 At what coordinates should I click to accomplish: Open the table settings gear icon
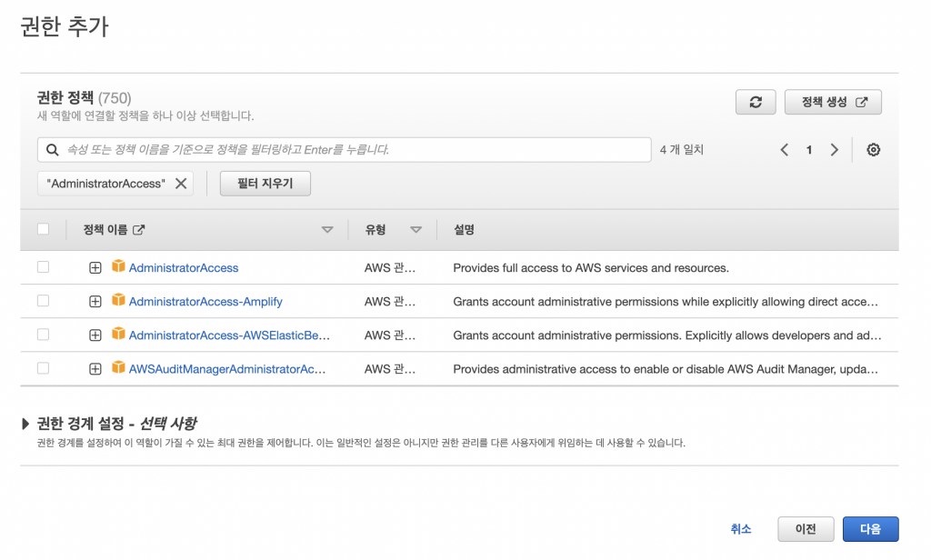pyautogui.click(x=873, y=150)
